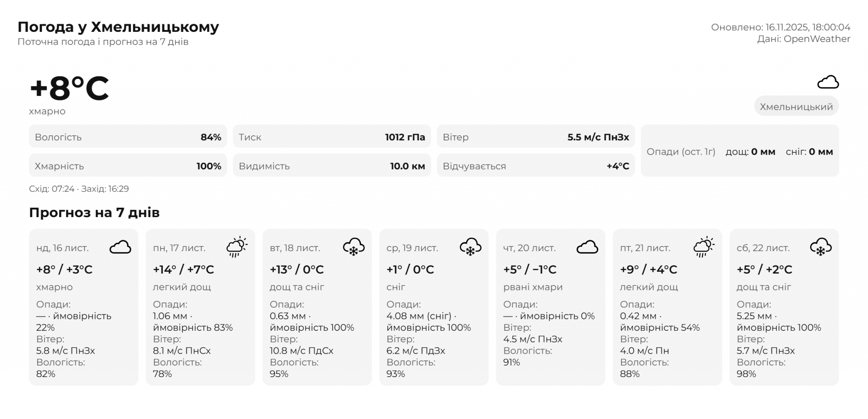Viewport: 868px width, 419px height.
Task: Click the Погода у Хмельницькому page title
Action: 118,27
